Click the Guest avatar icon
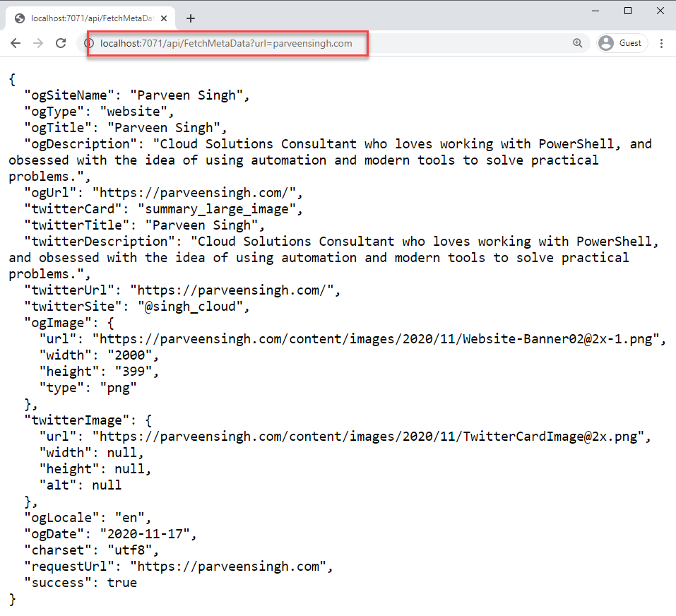This screenshot has width=676, height=616. pos(605,42)
